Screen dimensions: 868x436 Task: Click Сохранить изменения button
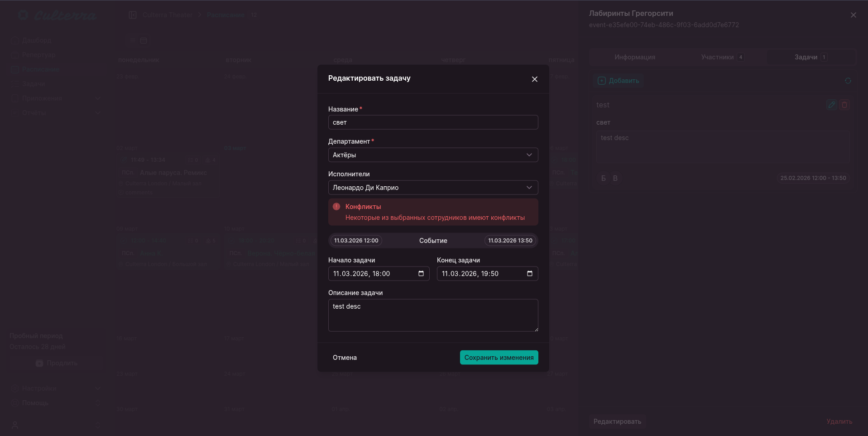(499, 358)
